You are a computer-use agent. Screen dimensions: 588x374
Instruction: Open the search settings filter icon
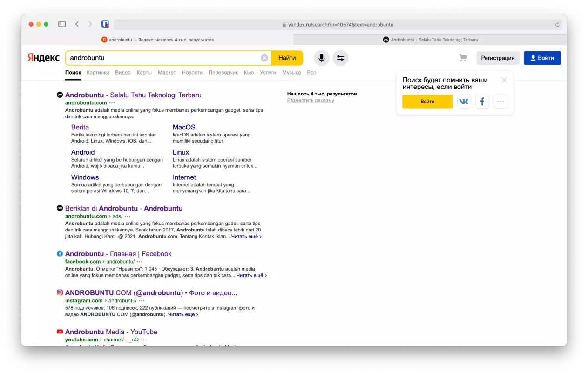pyautogui.click(x=340, y=58)
